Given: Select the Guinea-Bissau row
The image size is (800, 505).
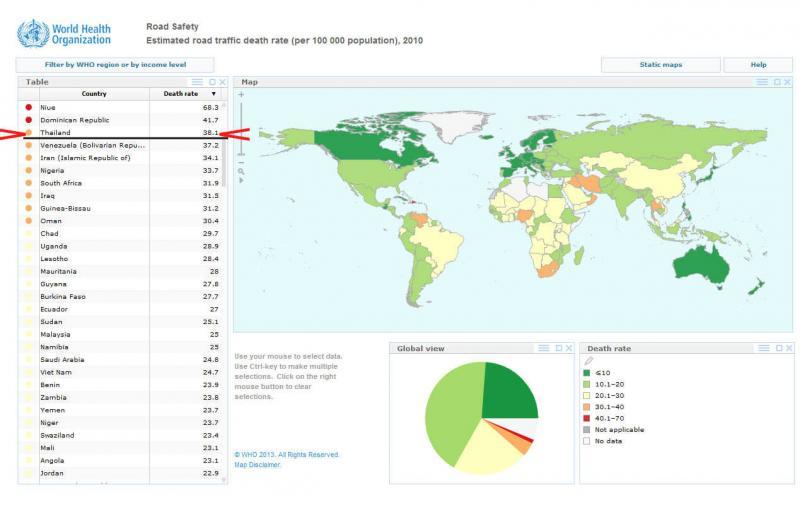Looking at the screenshot, I should point(122,208).
